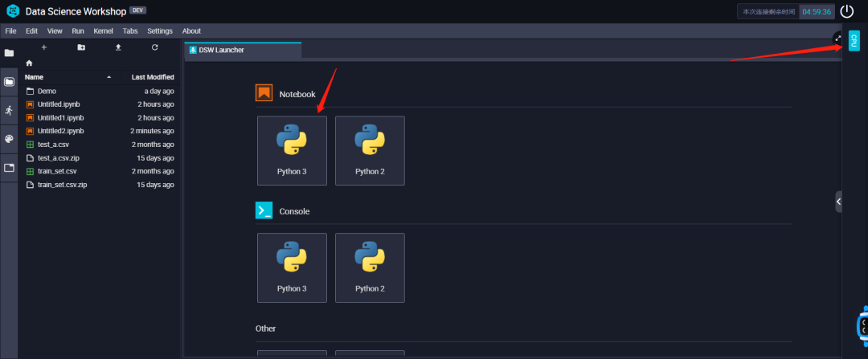Upload files with the upload icon
The width and height of the screenshot is (868, 359).
118,47
